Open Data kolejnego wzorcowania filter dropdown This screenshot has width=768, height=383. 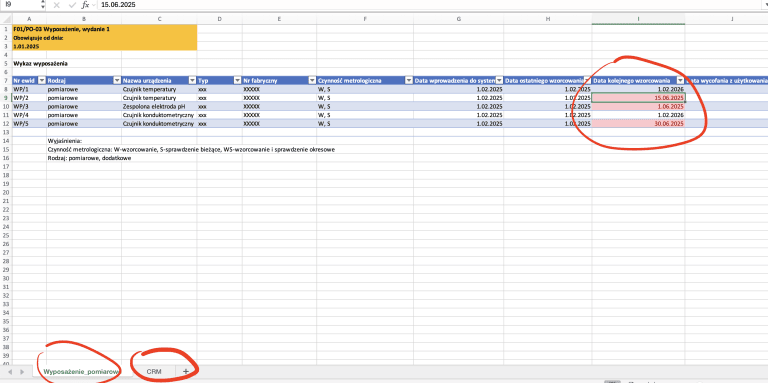680,80
